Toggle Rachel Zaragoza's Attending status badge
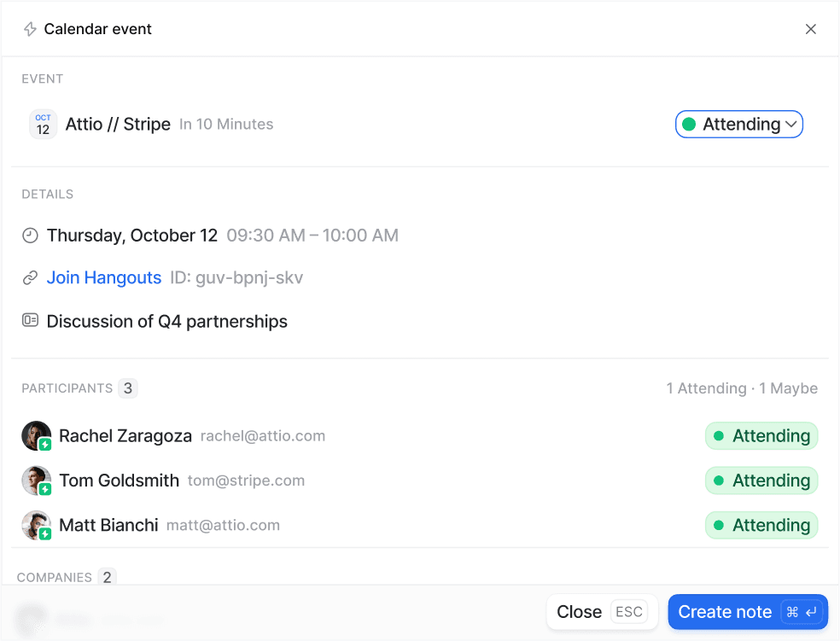This screenshot has height=641, width=840. coord(761,435)
